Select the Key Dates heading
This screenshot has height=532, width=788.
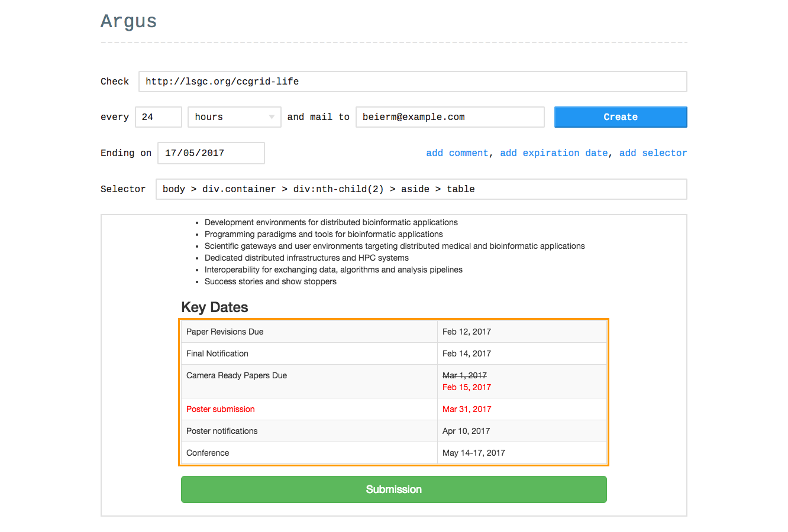point(215,307)
